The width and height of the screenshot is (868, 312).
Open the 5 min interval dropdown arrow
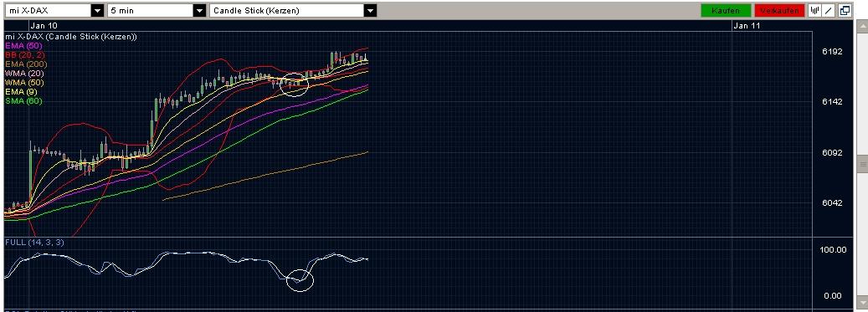[x=200, y=11]
